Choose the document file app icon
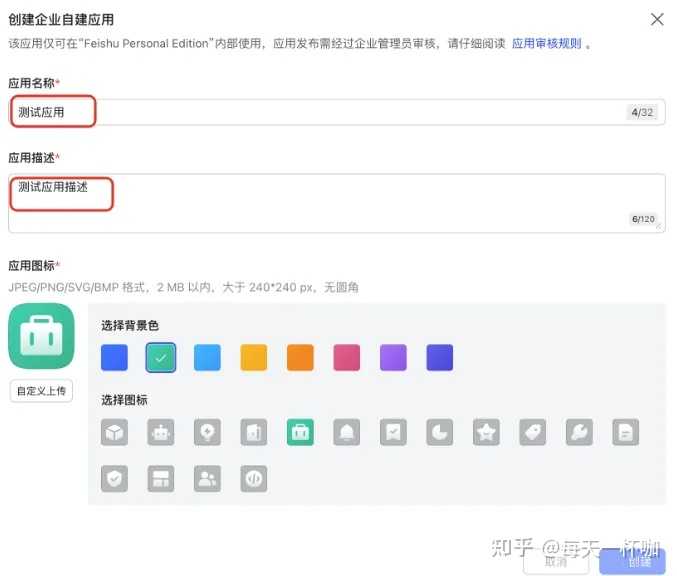Screen dimensions: 677x576 click(626, 432)
